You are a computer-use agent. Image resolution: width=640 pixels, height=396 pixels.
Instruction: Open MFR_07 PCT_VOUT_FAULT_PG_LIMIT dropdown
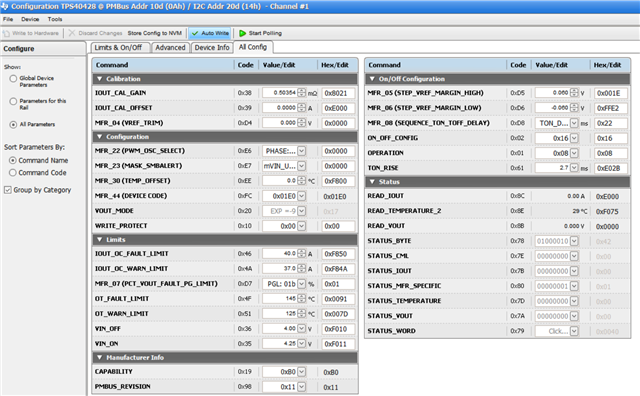tap(301, 284)
